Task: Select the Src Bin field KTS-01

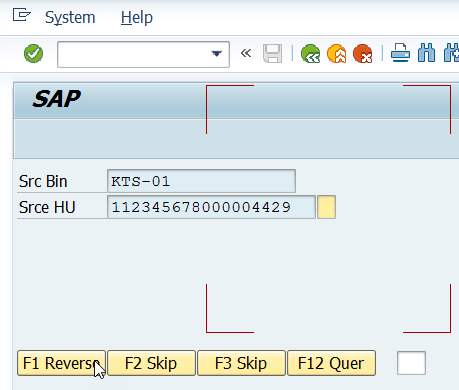Action: 201,181
